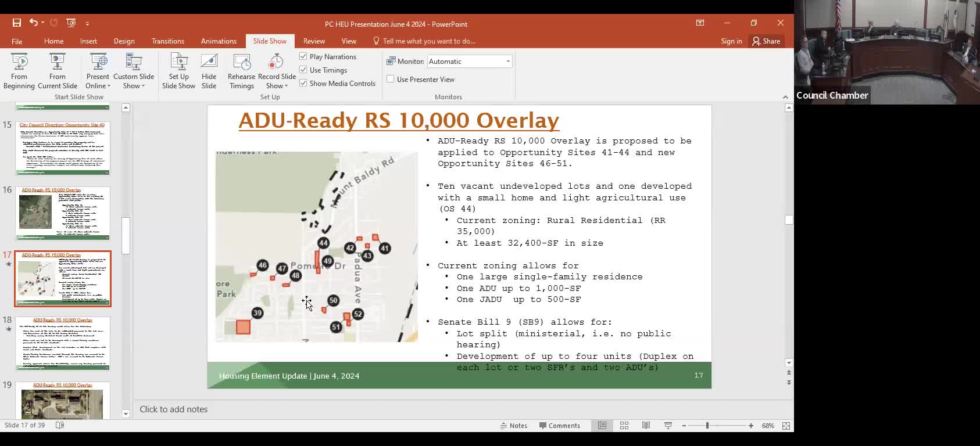Switch to Reading View in status bar
The width and height of the screenshot is (980, 446).
[x=646, y=426]
